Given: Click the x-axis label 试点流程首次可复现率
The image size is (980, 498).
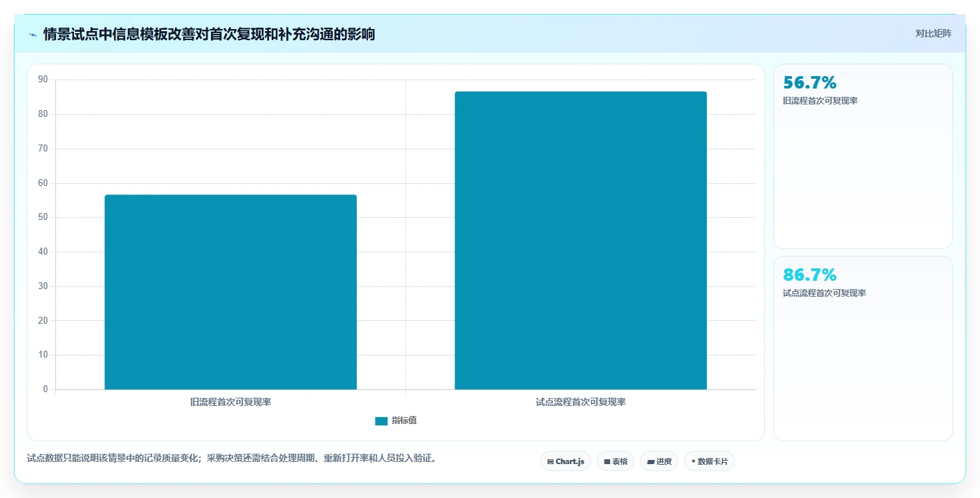Looking at the screenshot, I should 581,402.
